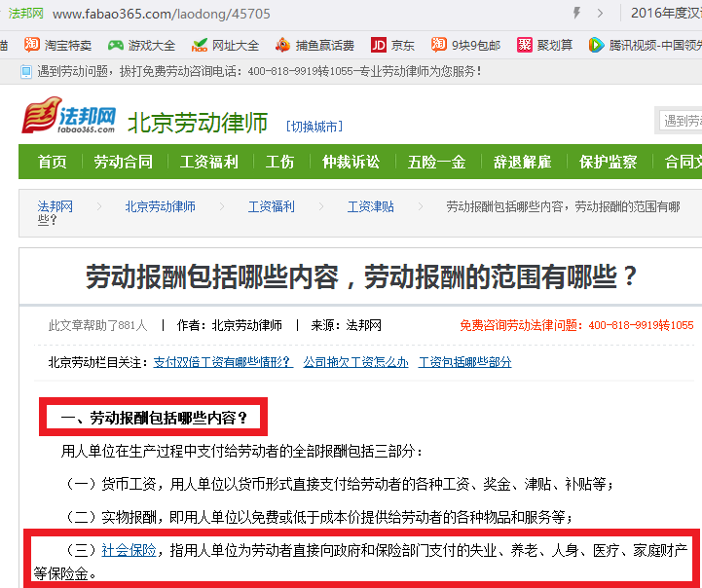Click the 捕鱼赢话费 fish bookmark
702x588 pixels.
coord(282,45)
